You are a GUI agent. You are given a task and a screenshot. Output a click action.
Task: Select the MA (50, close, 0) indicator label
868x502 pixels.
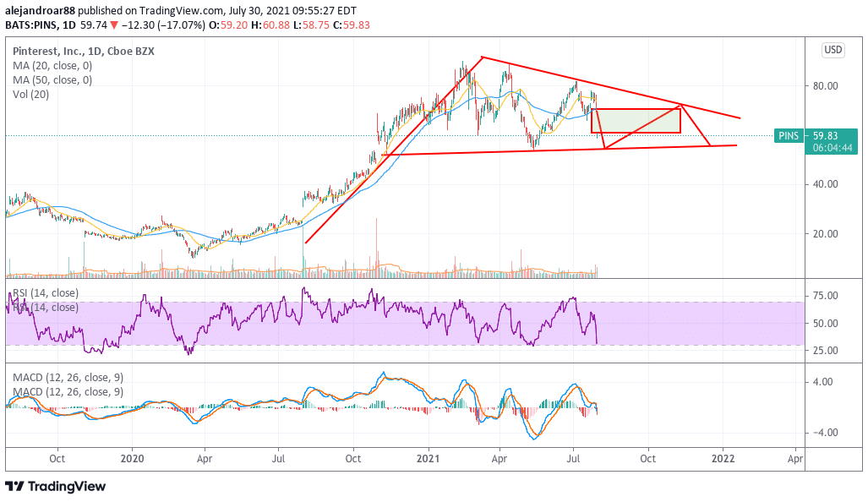(x=52, y=80)
